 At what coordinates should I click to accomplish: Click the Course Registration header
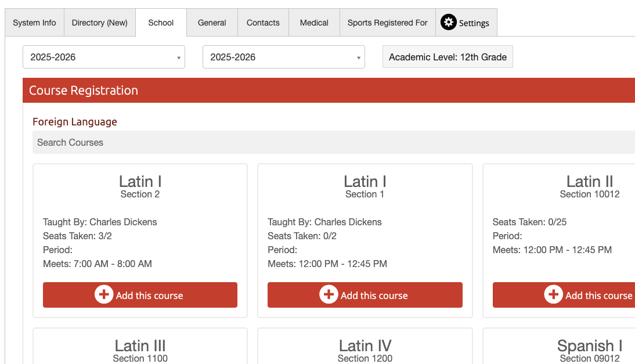tap(329, 91)
